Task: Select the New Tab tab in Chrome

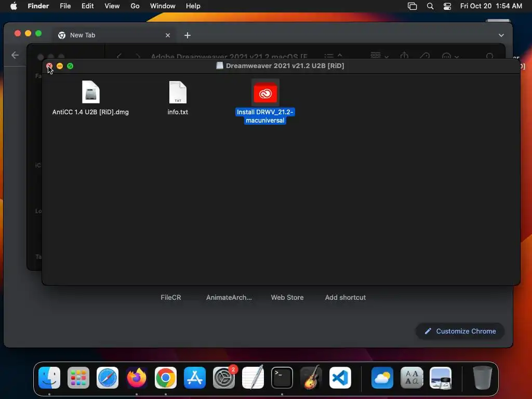Action: click(x=114, y=35)
